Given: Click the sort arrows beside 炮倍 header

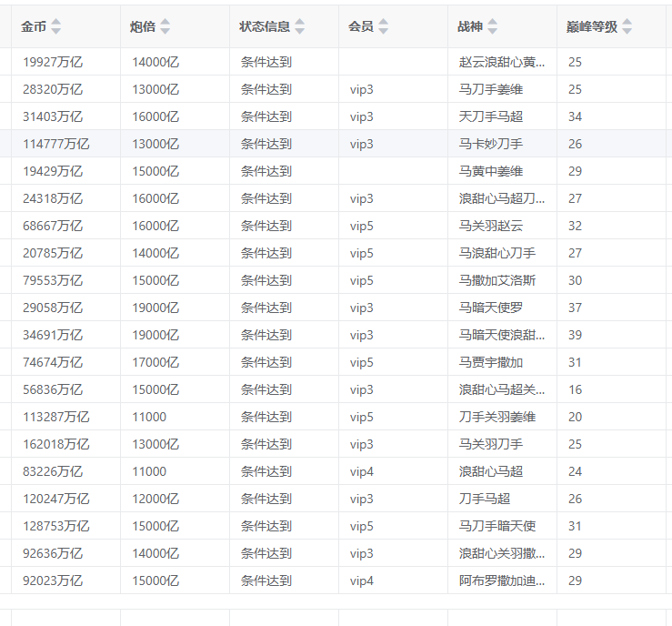Looking at the screenshot, I should pos(165,27).
